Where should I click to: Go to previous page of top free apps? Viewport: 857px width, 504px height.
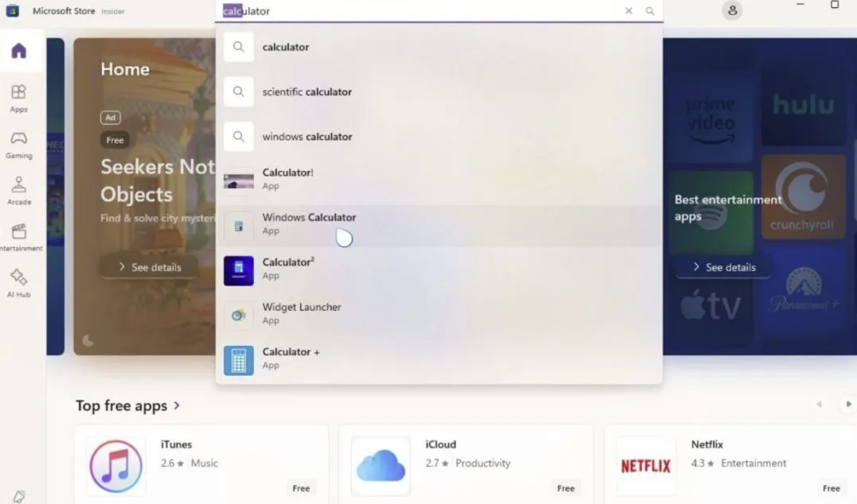pos(819,404)
